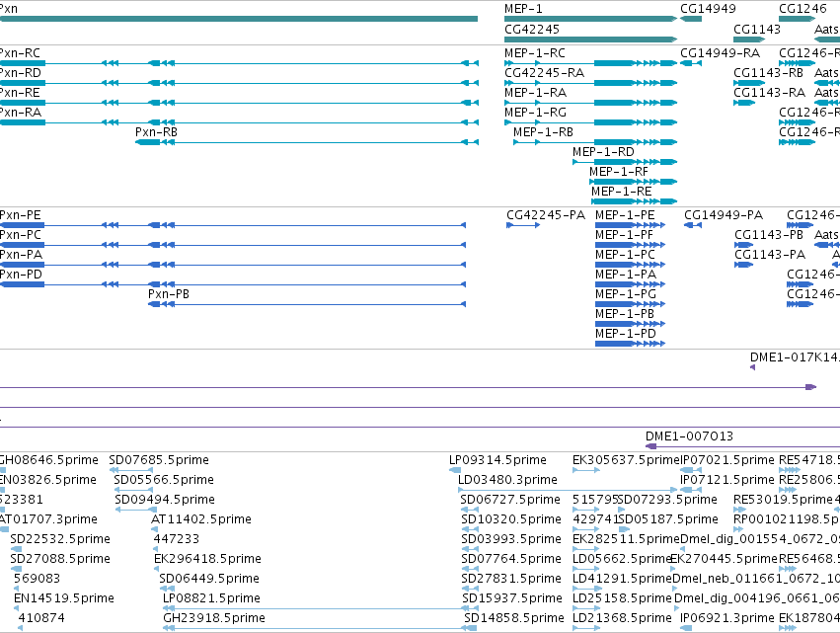Select the MEP-1-RG transcript label
The height and width of the screenshot is (633, 840).
[x=535, y=113]
